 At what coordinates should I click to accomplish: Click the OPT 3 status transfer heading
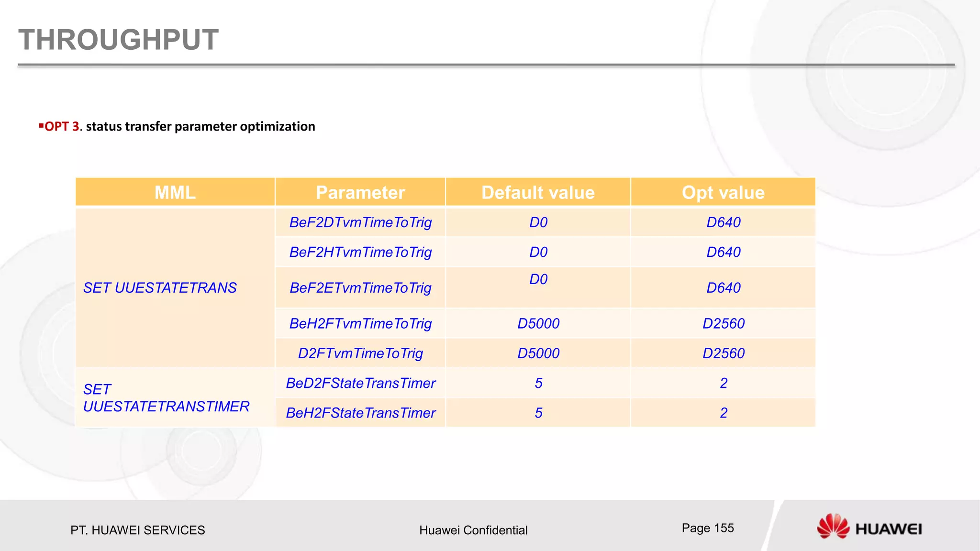click(177, 126)
